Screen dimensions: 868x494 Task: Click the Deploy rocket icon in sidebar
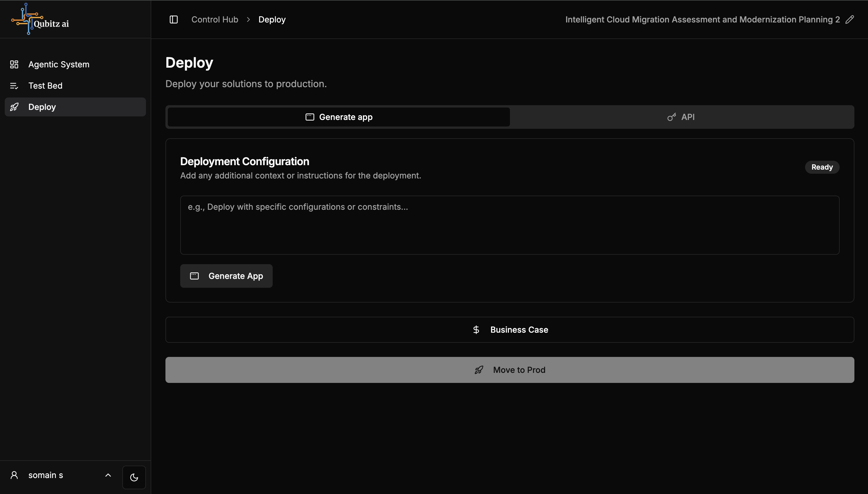click(x=14, y=107)
